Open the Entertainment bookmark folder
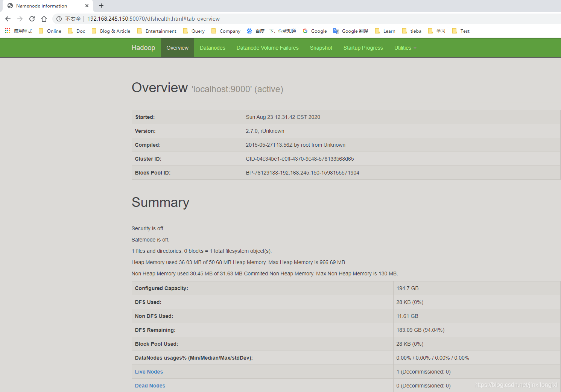The width and height of the screenshot is (561, 392). [157, 31]
